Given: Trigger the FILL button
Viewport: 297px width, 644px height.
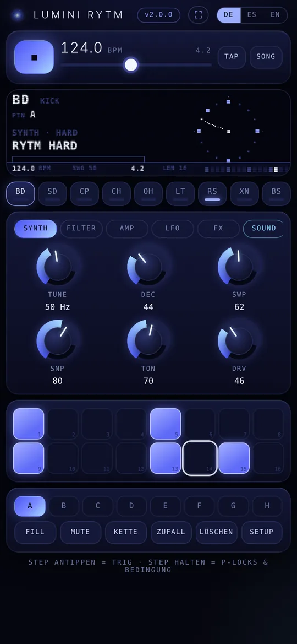Looking at the screenshot, I should pos(35,532).
